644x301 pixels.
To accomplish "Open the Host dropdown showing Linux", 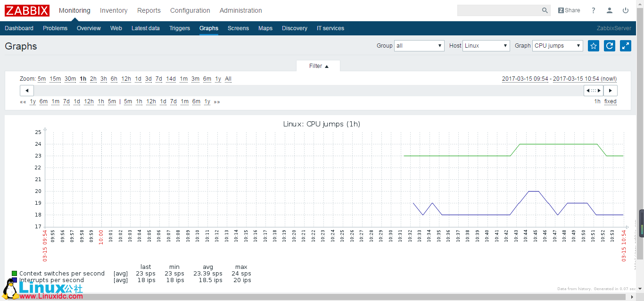I will pos(486,46).
